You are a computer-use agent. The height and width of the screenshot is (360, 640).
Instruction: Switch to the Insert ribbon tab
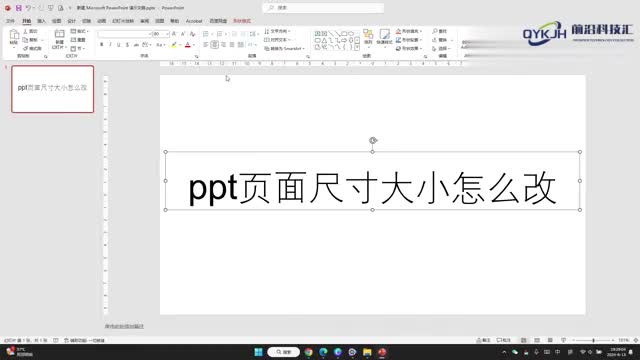pyautogui.click(x=41, y=21)
